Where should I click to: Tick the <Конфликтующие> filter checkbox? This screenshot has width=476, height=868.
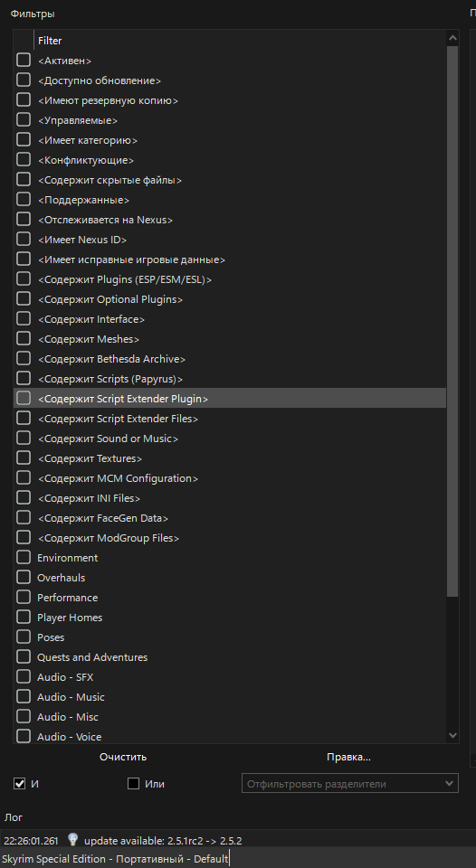(x=24, y=160)
